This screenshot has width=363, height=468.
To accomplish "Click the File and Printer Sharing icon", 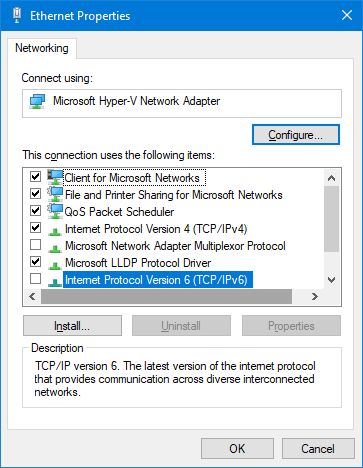I will [x=55, y=194].
